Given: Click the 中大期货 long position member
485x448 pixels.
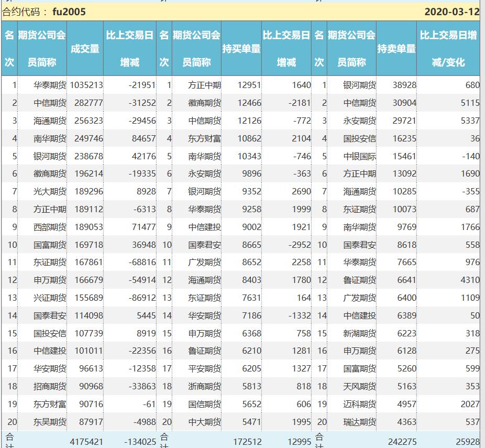Looking at the screenshot, I should point(204,422).
